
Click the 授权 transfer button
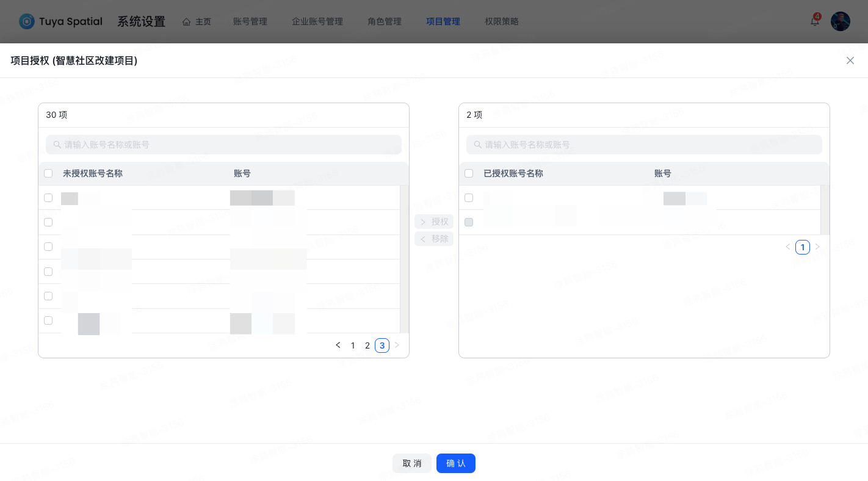(x=434, y=222)
